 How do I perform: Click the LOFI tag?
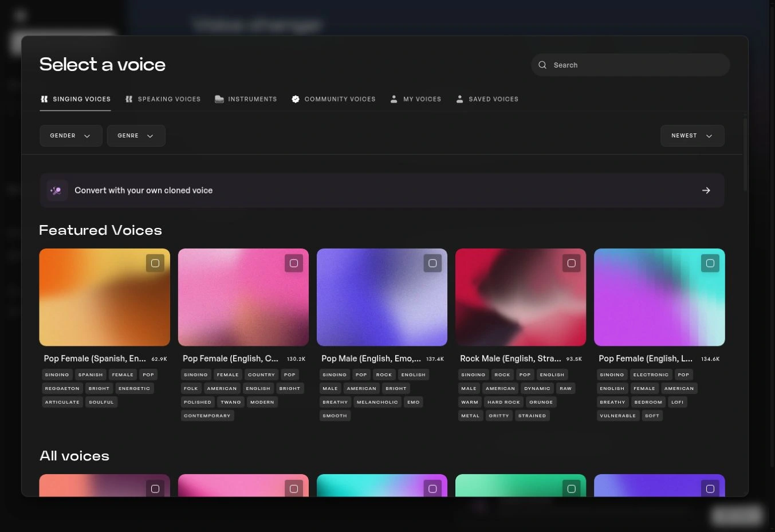(x=678, y=402)
